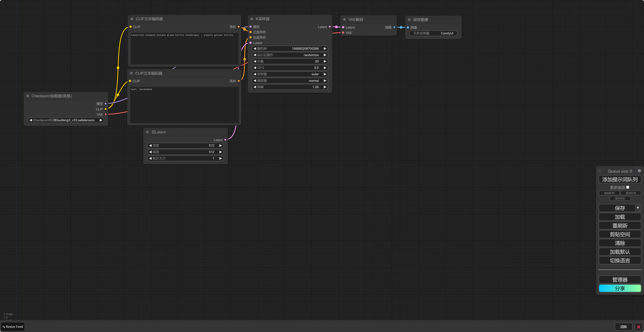Collapse the K采样器 node via its dot
Viewport: 644px width, 332px height.
click(252, 19)
